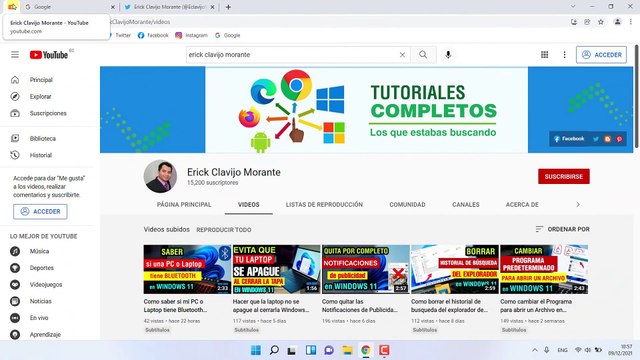Viewport: 640px width, 360px height.
Task: Open Instagram bookmark
Action: (x=191, y=36)
